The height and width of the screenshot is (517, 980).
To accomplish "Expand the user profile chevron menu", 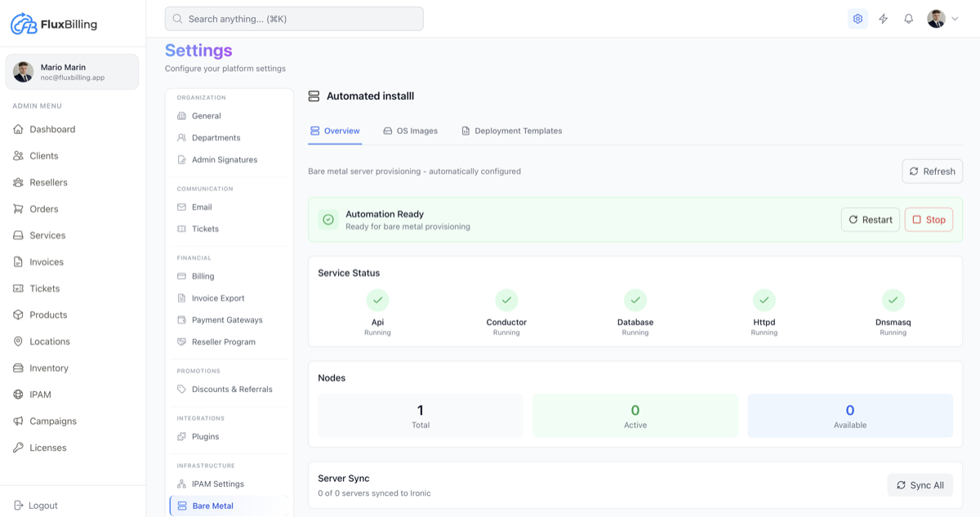I will [954, 18].
